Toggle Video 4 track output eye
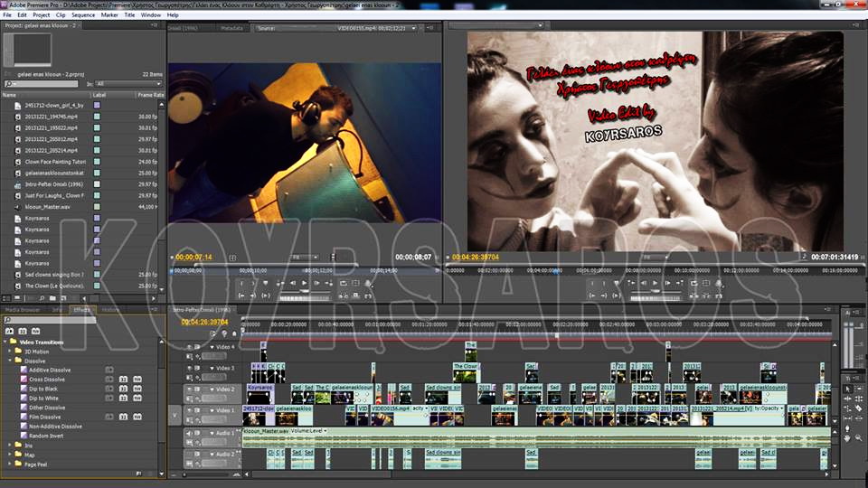Viewport: 868px width, 488px height. [x=190, y=347]
